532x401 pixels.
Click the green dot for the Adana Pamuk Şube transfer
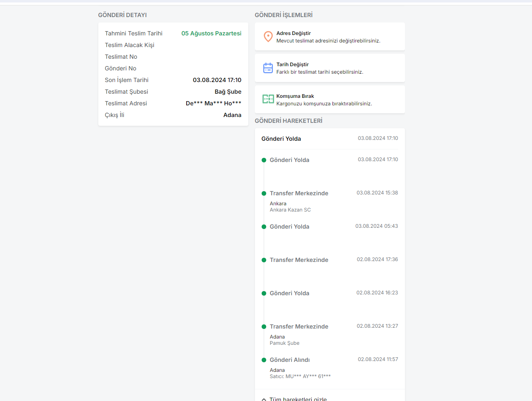coord(264,326)
